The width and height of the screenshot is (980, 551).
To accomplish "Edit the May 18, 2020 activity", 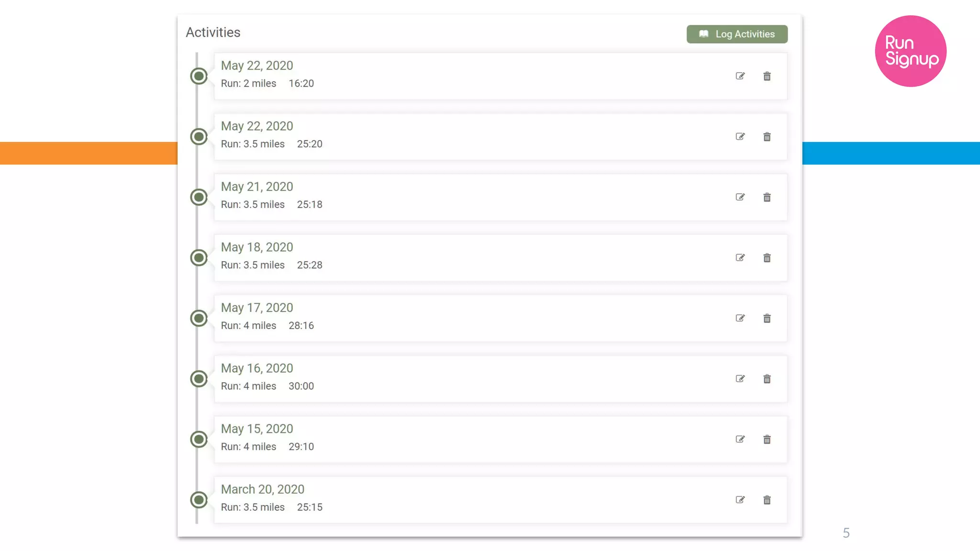I will click(x=740, y=258).
